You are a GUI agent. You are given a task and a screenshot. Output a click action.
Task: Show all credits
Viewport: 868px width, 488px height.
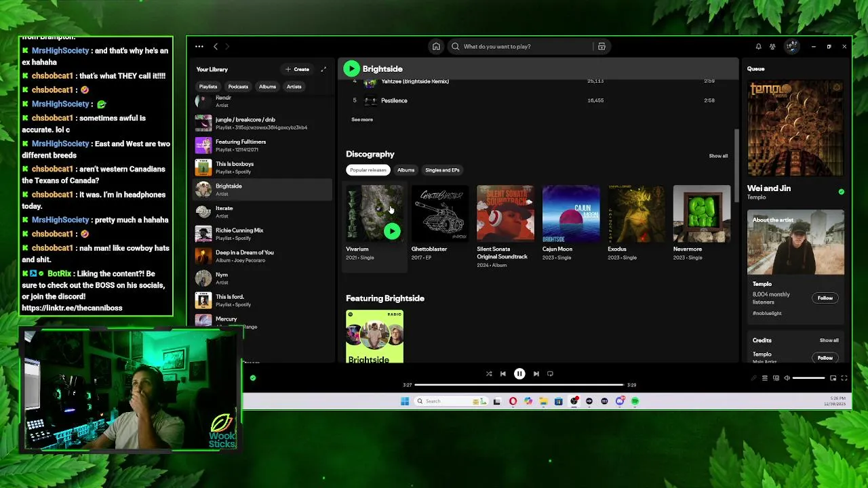pos(829,340)
